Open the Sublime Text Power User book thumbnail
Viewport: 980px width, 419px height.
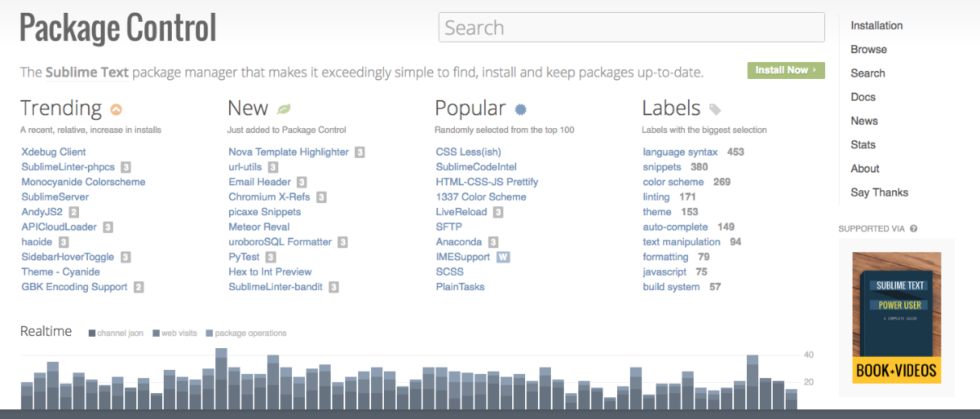(x=897, y=317)
